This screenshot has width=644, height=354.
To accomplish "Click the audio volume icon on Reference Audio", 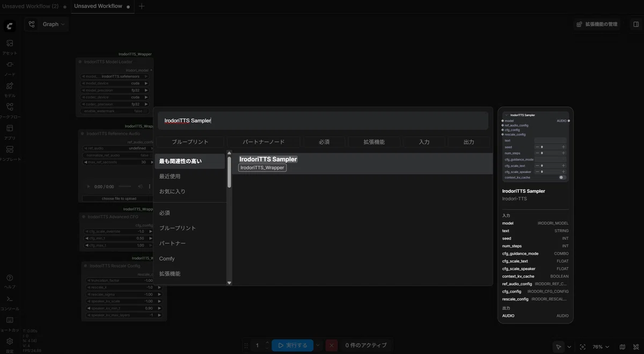I will 139,187.
